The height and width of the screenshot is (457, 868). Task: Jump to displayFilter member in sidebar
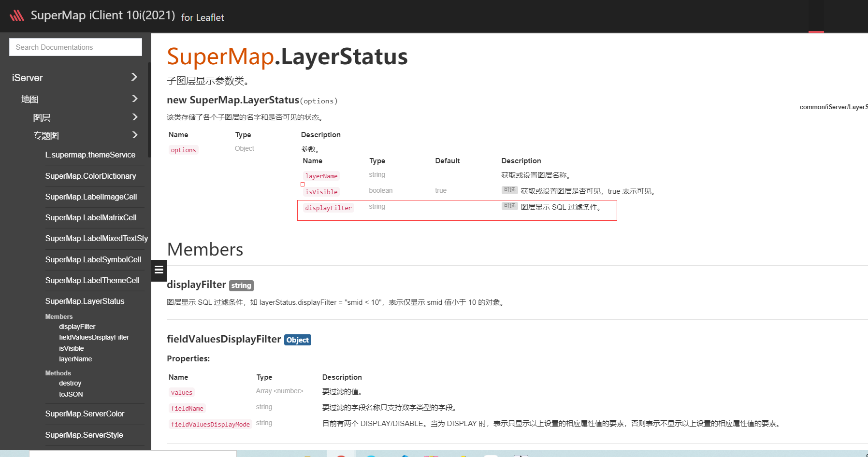tap(77, 327)
